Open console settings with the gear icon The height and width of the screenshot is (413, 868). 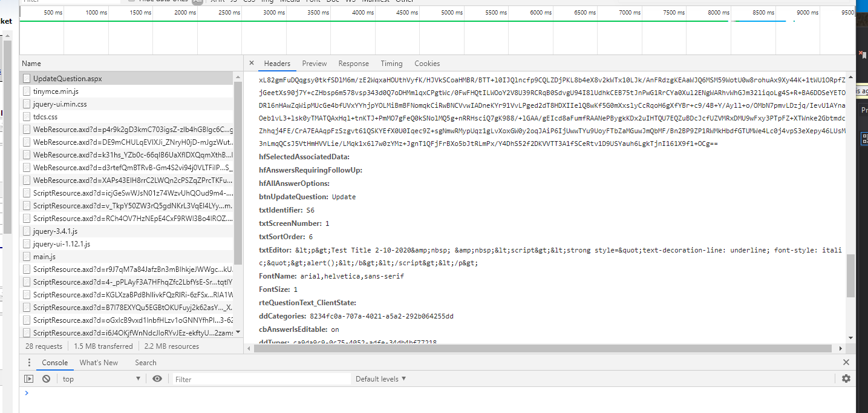pos(846,378)
